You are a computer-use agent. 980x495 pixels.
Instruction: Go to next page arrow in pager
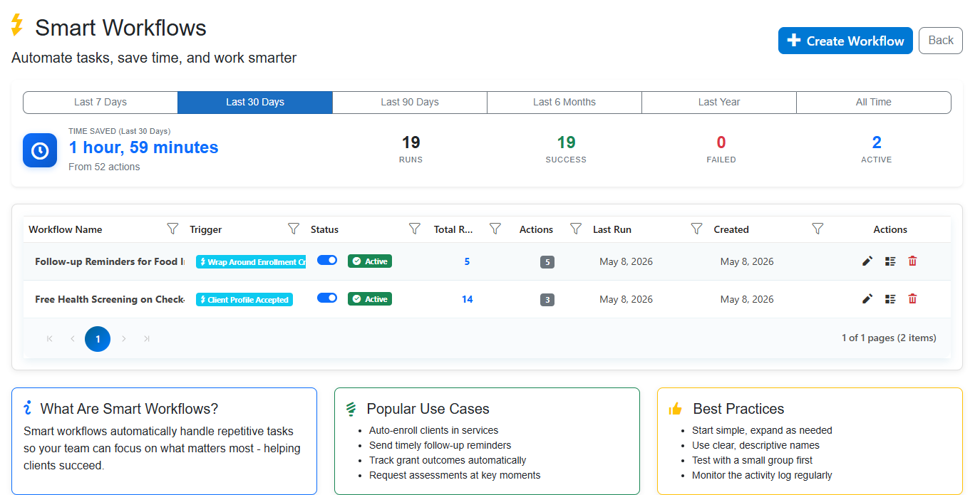[123, 339]
